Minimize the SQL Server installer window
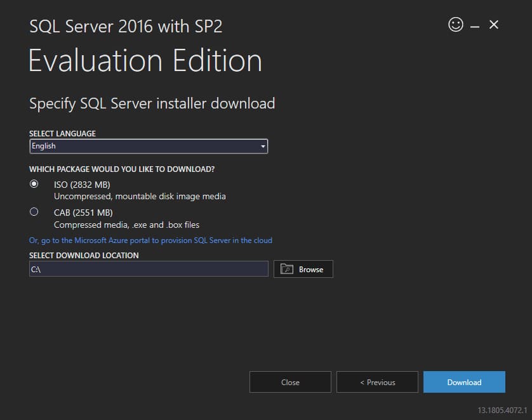 click(474, 26)
